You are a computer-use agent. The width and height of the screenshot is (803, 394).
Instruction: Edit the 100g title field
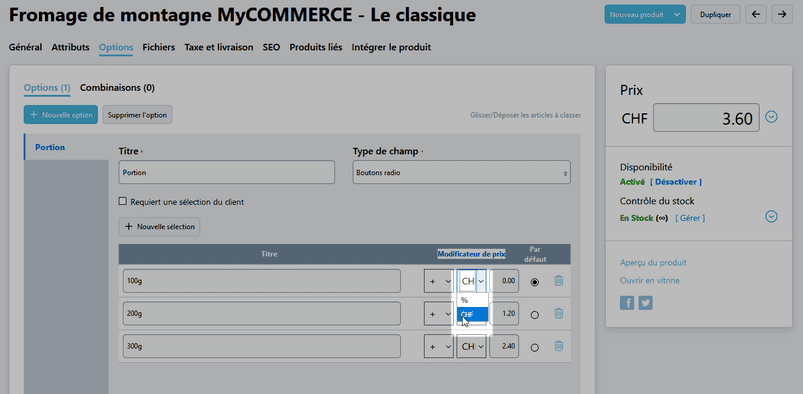262,281
